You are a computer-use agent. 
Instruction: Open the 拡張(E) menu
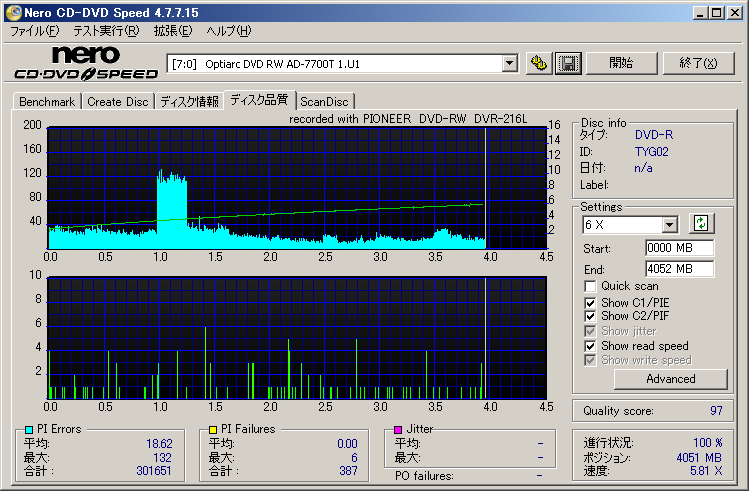coord(172,31)
